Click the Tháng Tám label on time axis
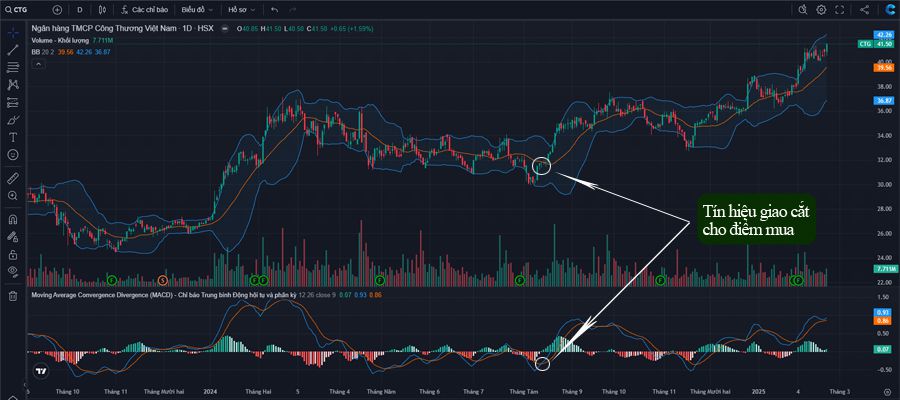Screen dimensions: 900x400 (523, 391)
